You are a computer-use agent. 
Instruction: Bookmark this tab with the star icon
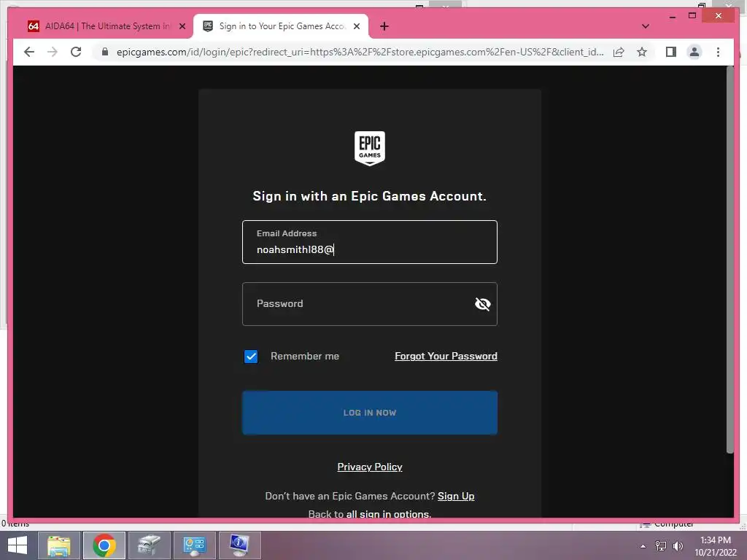click(642, 52)
